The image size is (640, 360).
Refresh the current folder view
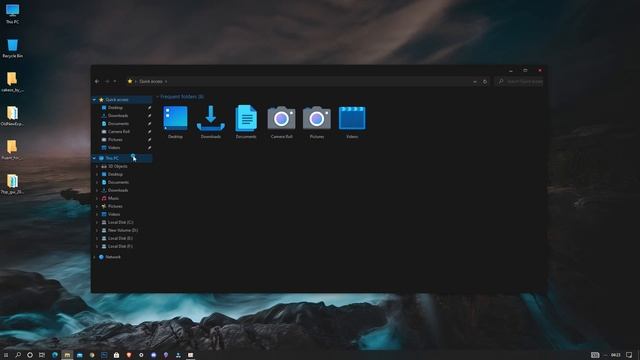click(485, 82)
